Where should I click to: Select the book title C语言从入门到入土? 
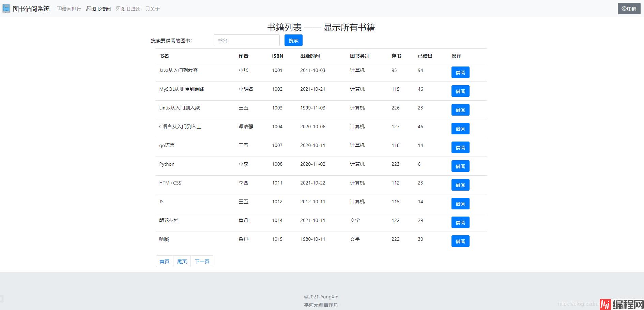tap(180, 127)
